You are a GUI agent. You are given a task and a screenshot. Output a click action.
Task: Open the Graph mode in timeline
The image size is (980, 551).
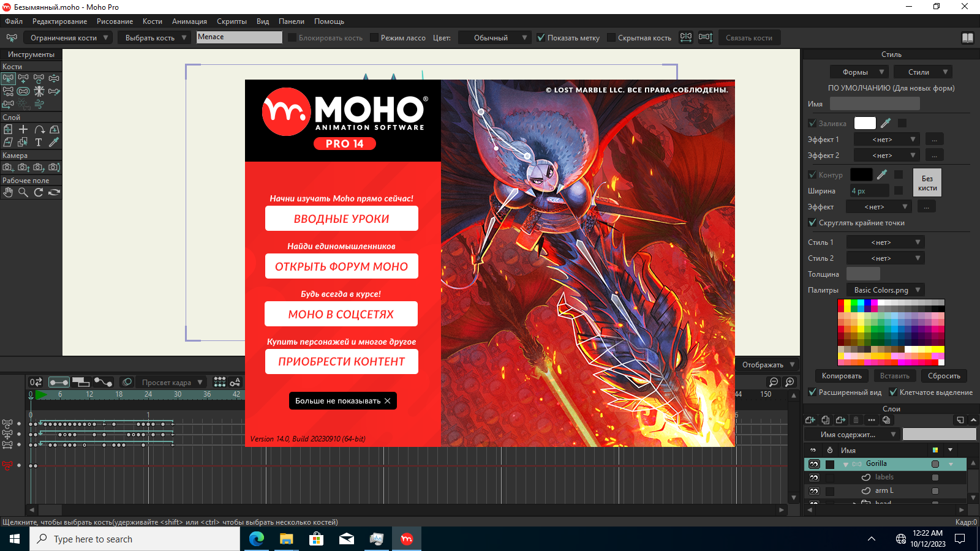click(103, 382)
